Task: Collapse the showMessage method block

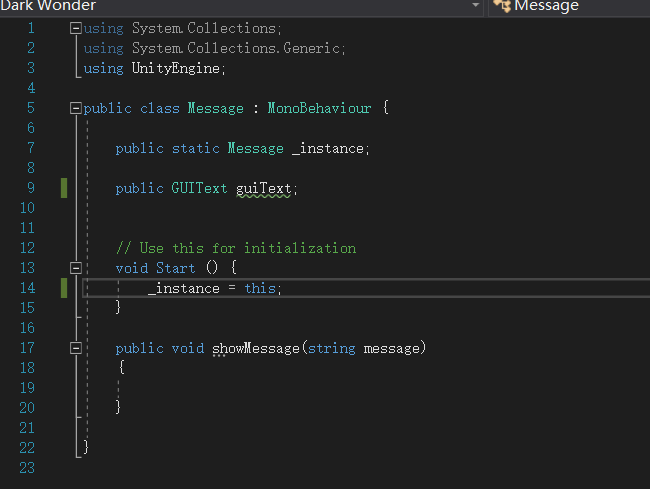Action: [76, 348]
